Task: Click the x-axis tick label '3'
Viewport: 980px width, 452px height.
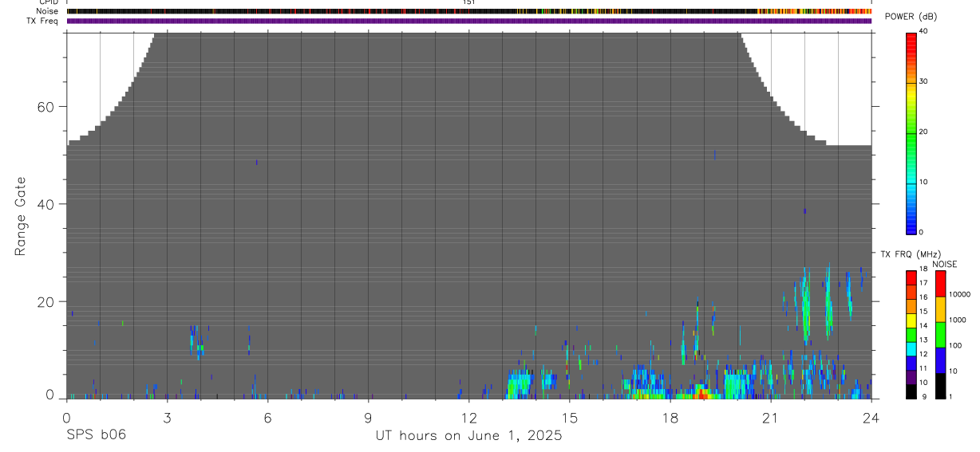Action: [x=167, y=418]
